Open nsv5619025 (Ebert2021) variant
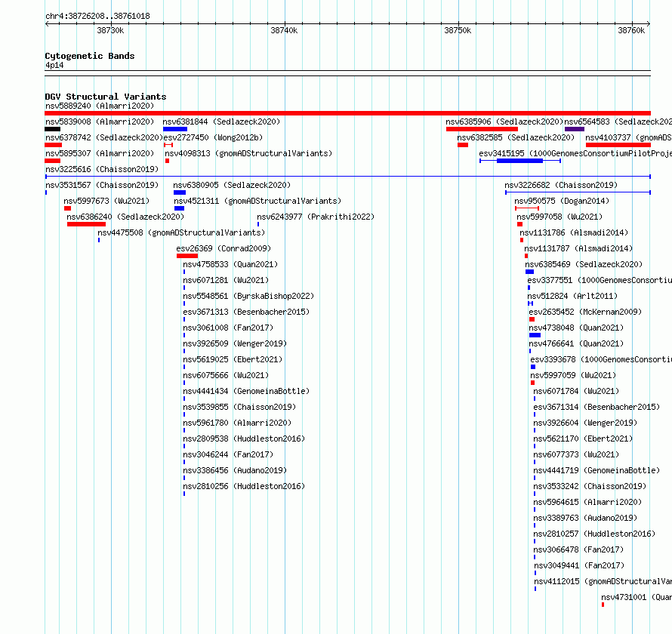Viewport: 672px width, 634px height. 233,359
